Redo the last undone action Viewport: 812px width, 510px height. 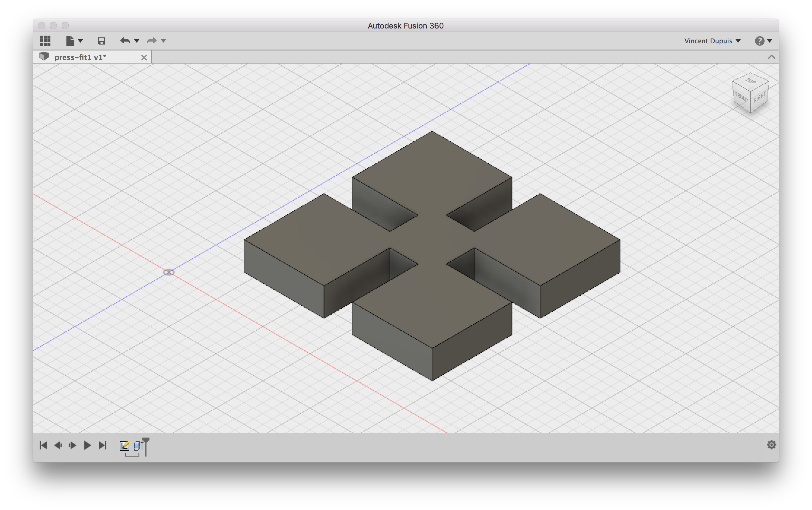[152, 41]
